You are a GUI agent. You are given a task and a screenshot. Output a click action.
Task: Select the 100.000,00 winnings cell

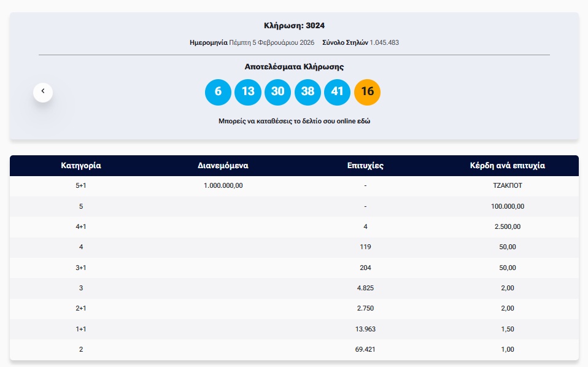click(508, 206)
